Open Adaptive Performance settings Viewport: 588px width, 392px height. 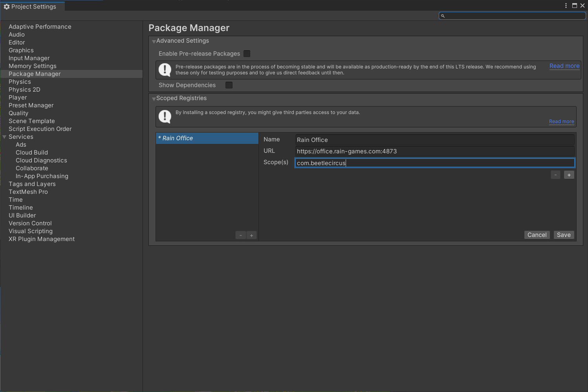click(x=40, y=27)
